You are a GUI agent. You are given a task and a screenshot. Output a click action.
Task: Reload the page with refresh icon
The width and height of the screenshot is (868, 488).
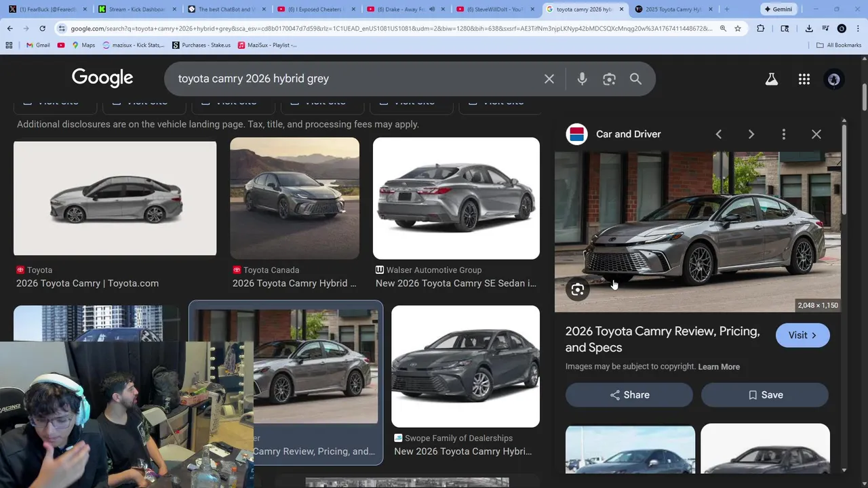pyautogui.click(x=42, y=28)
